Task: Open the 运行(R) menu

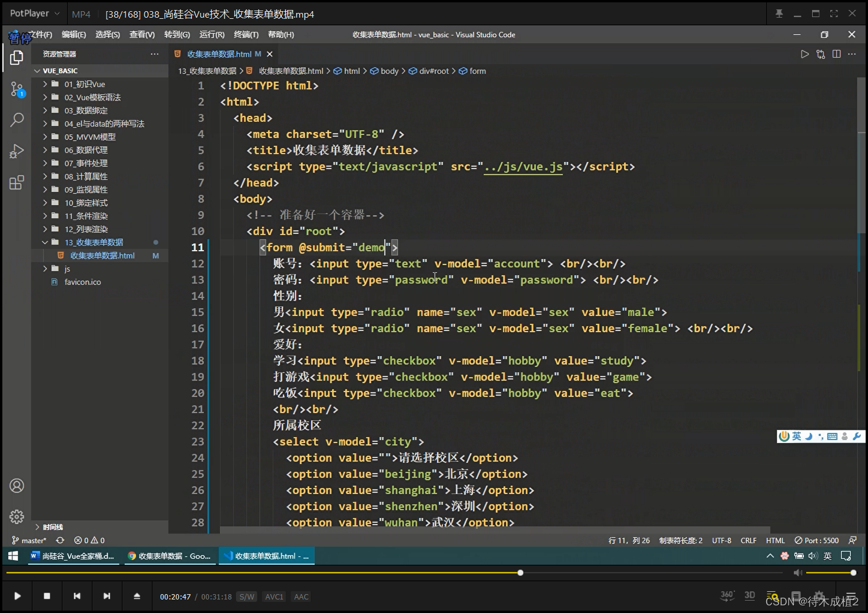Action: coord(212,35)
